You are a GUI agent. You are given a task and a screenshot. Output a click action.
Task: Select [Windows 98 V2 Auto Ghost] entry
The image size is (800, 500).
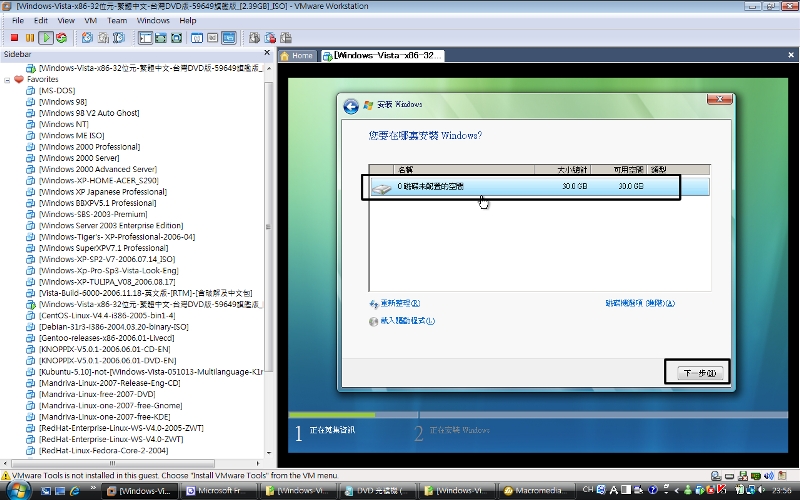(x=89, y=113)
